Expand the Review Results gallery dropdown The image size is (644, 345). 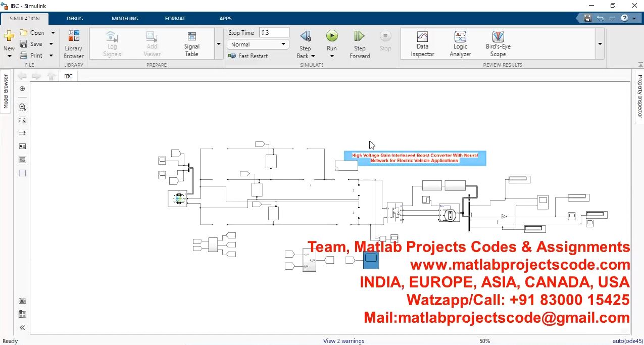[x=600, y=44]
